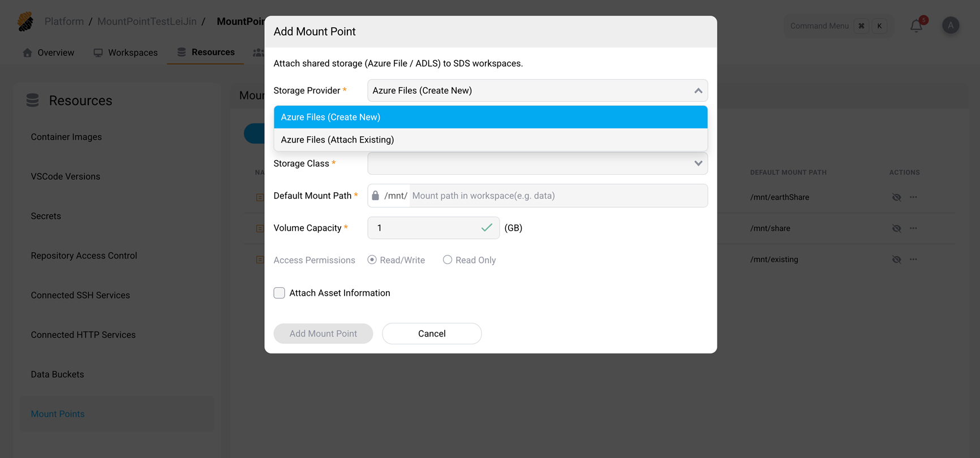Cancel the Add Mount Point dialog
Image resolution: width=980 pixels, height=458 pixels.
click(432, 334)
